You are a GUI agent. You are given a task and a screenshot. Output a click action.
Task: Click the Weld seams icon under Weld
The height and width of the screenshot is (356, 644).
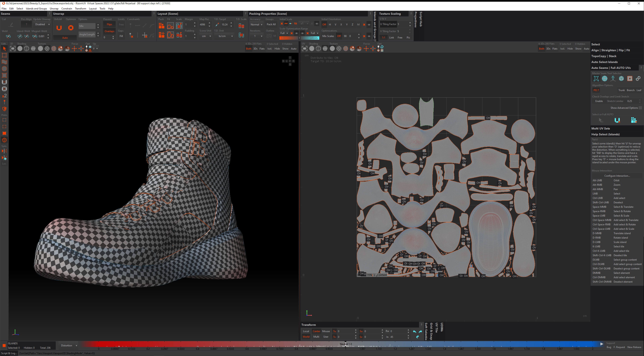(x=8, y=36)
